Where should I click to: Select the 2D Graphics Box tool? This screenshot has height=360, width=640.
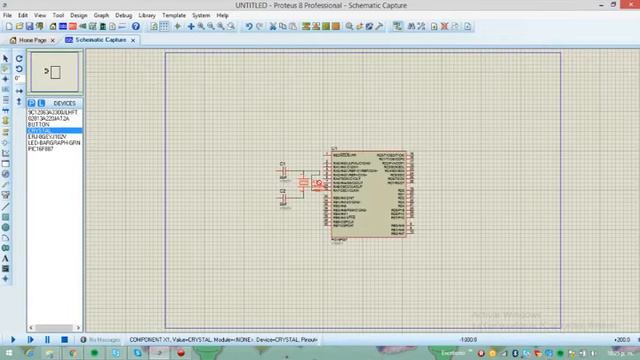click(5, 217)
